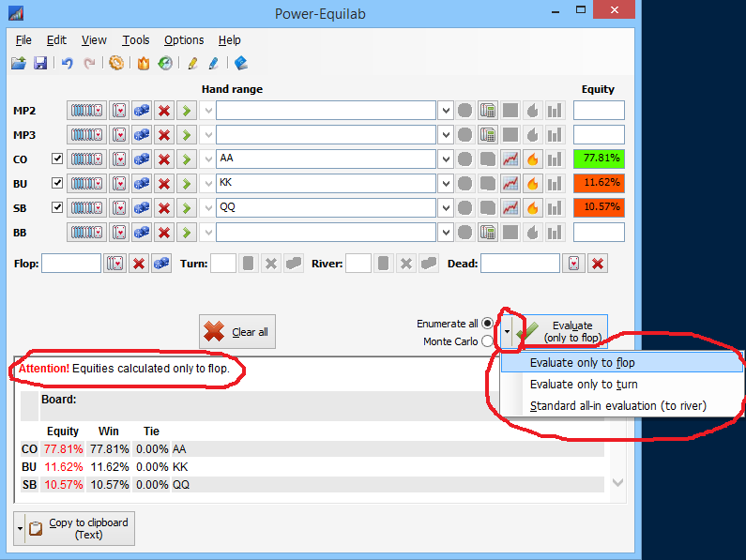746x560 pixels.
Task: Clear dead cards with red X
Action: (x=598, y=263)
